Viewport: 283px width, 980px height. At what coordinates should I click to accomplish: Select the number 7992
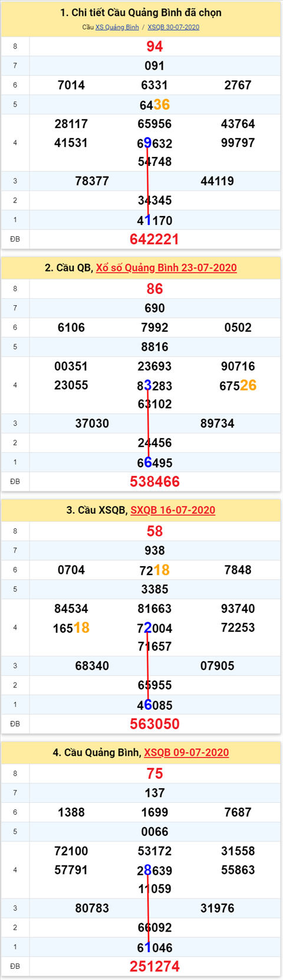click(x=154, y=328)
